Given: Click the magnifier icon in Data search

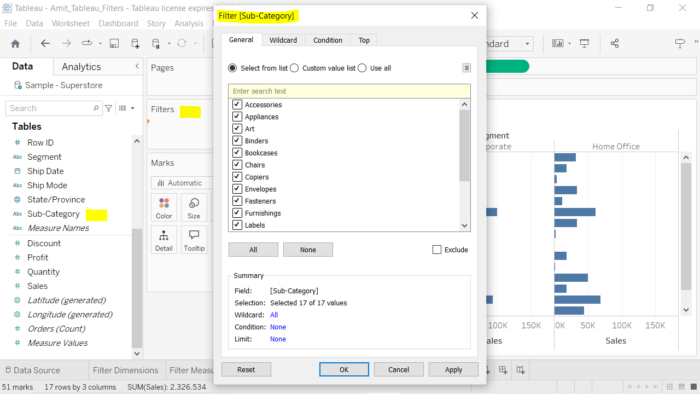Looking at the screenshot, I should 96,108.
